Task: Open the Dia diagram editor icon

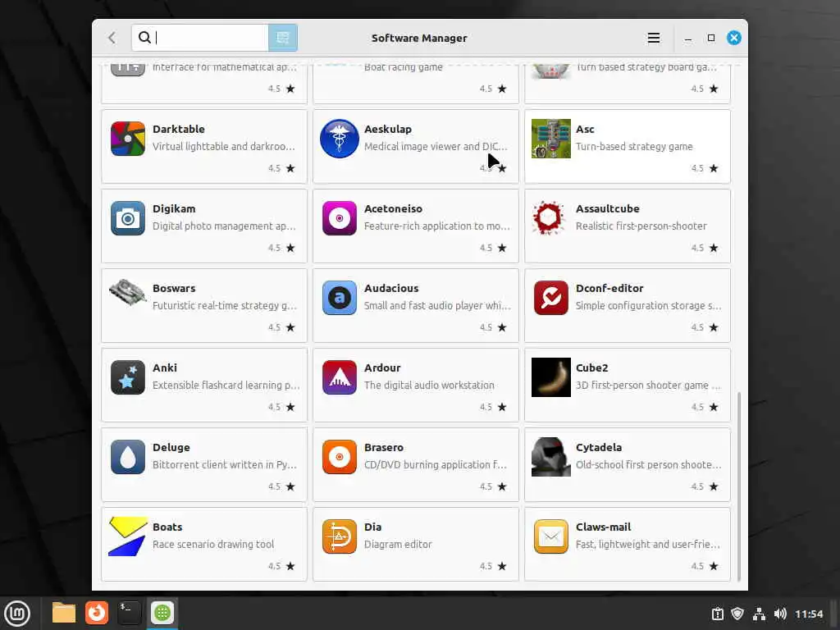Action: [x=339, y=536]
